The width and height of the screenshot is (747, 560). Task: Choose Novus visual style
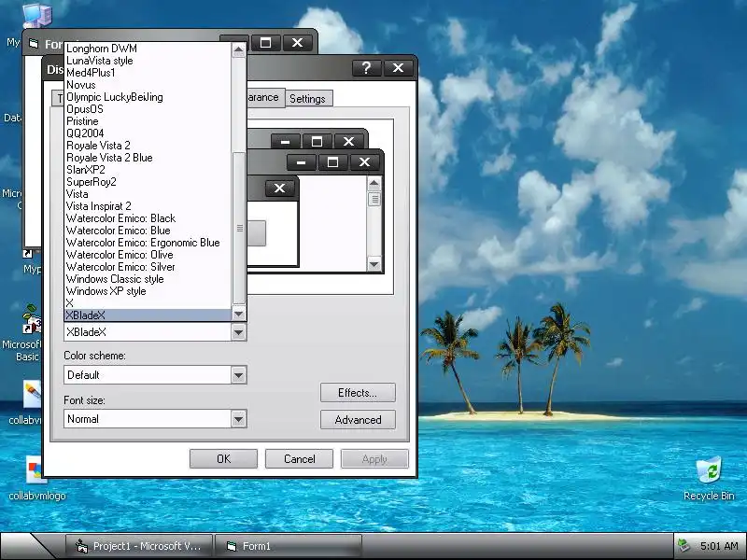coord(148,85)
